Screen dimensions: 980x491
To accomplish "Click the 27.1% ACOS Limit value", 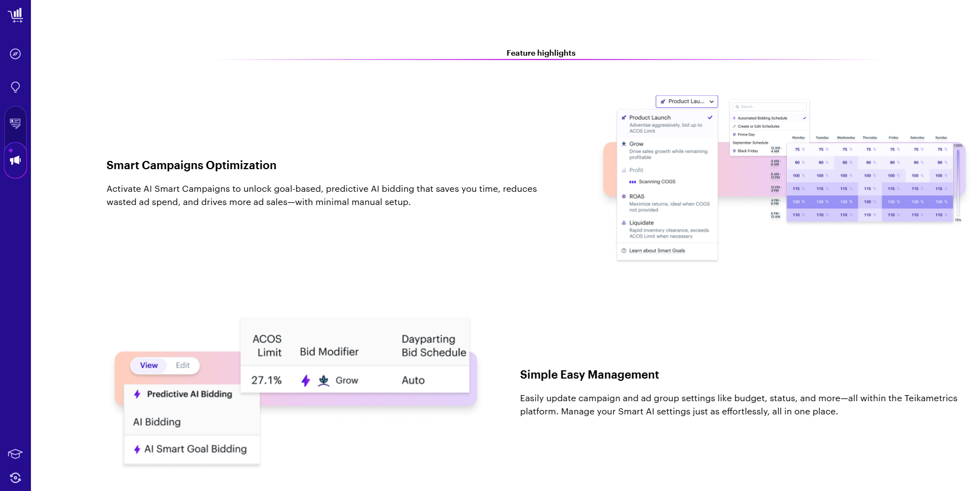I will (x=266, y=381).
